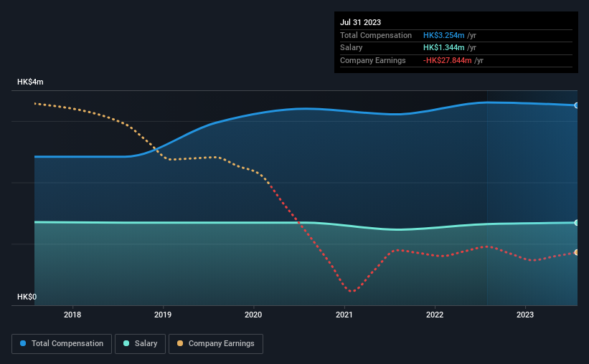Click the orange Company Earnings legend dot

(180, 343)
